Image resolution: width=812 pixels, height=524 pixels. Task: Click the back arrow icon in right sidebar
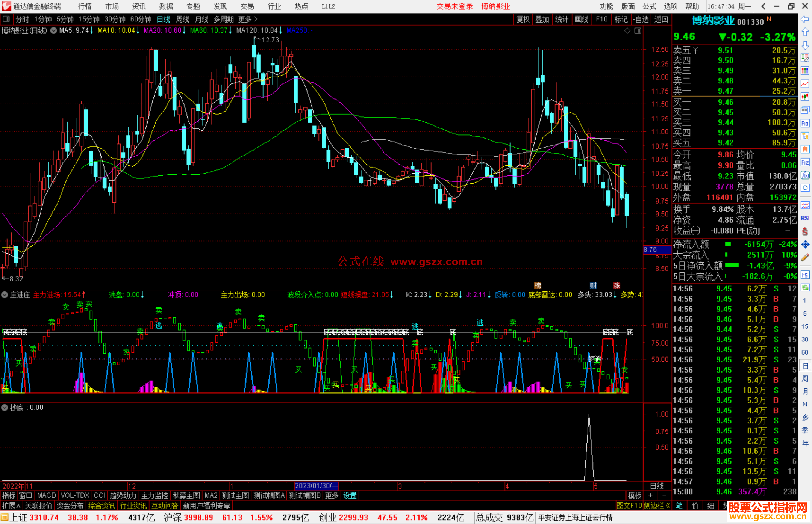tap(805, 19)
